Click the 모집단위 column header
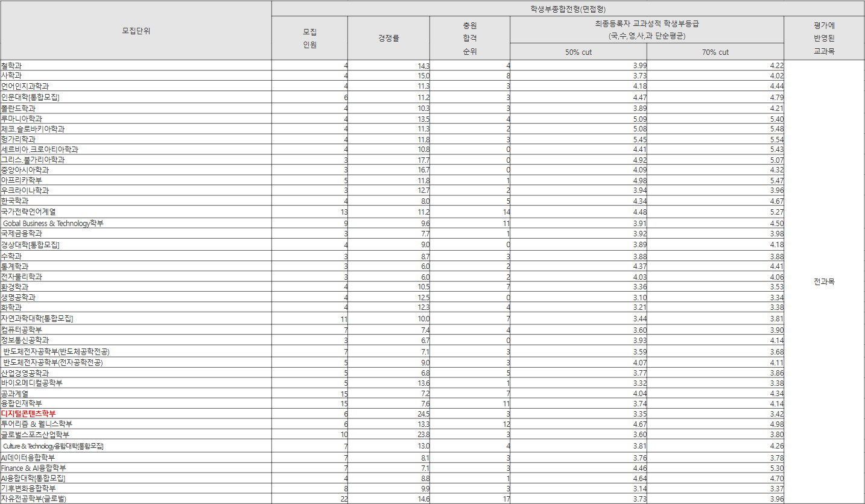This screenshot has width=865, height=504. (x=136, y=31)
